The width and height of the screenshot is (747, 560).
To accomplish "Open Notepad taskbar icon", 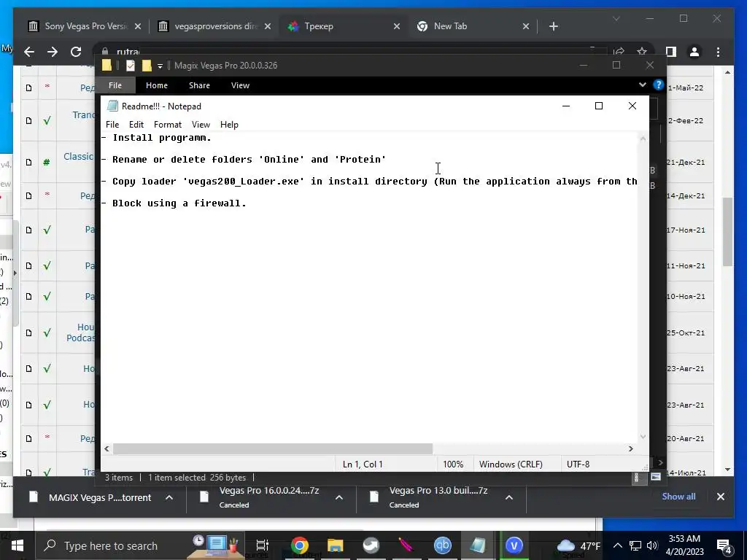I will [x=477, y=545].
